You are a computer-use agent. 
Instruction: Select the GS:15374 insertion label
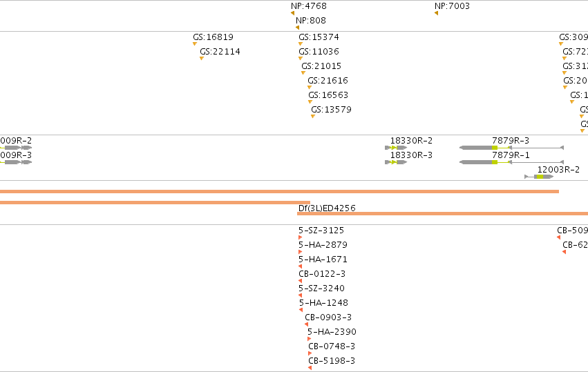coord(319,37)
